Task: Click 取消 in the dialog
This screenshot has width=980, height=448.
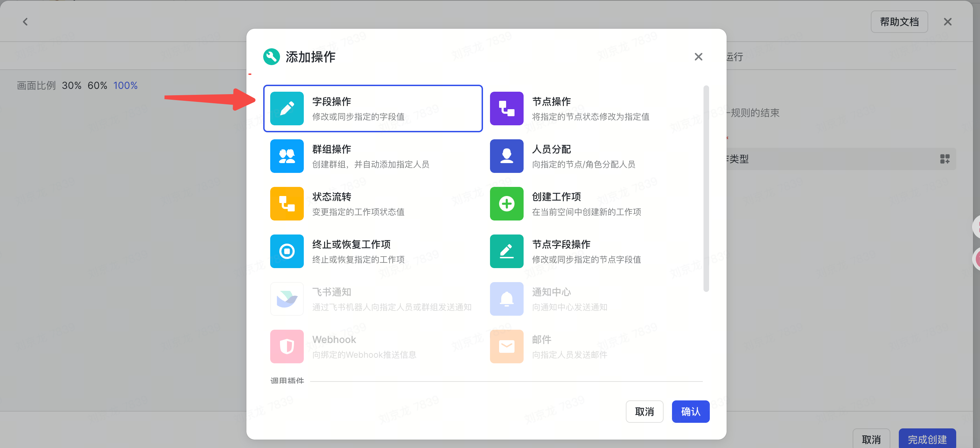Action: click(644, 411)
